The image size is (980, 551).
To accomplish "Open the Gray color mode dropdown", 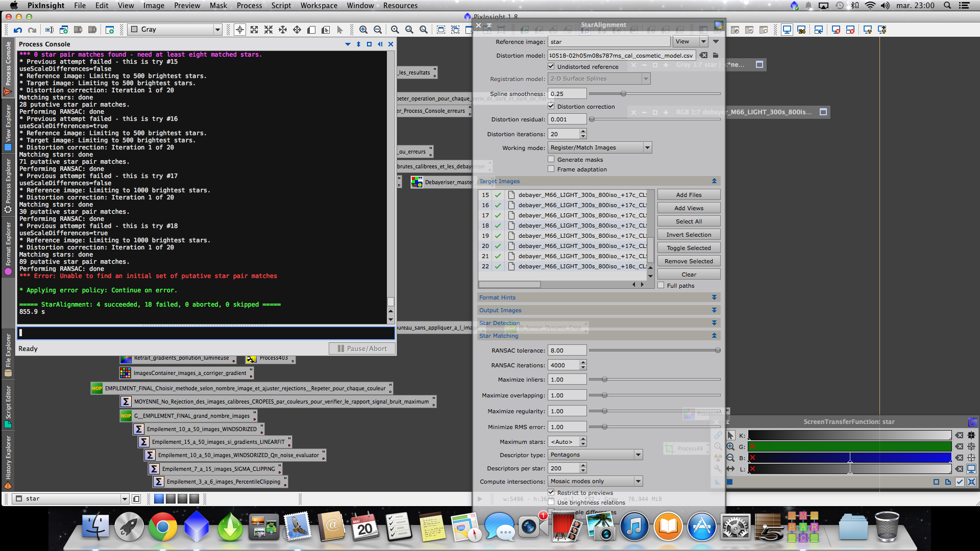I will point(175,30).
